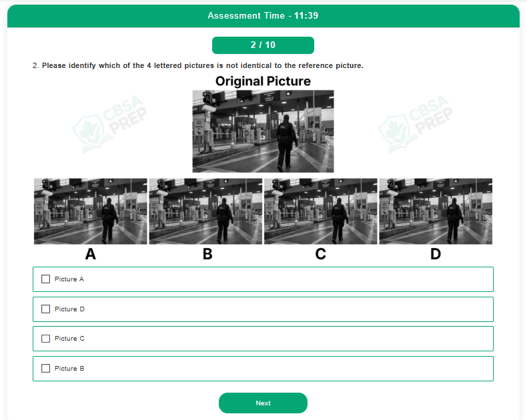Select the 'Original Picture' heading
The height and width of the screenshot is (420, 527).
[263, 81]
